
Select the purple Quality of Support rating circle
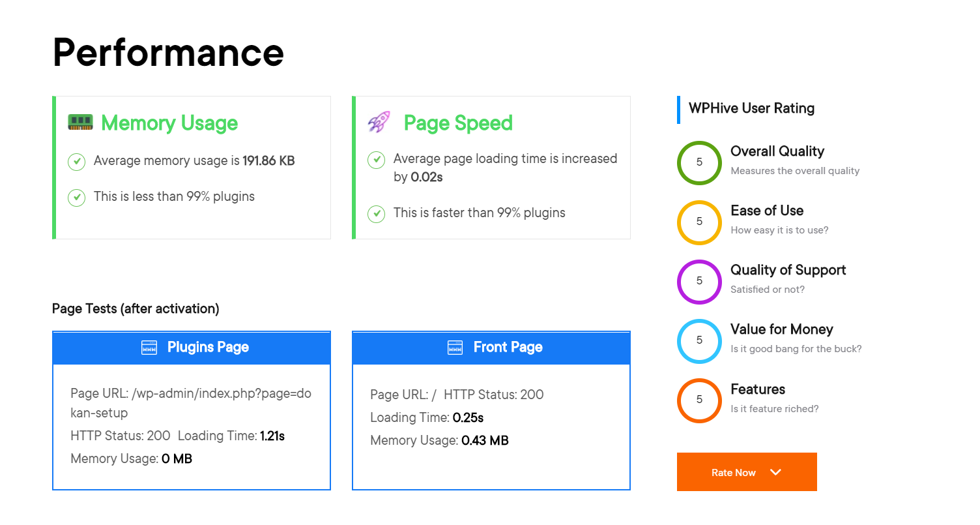[699, 282]
